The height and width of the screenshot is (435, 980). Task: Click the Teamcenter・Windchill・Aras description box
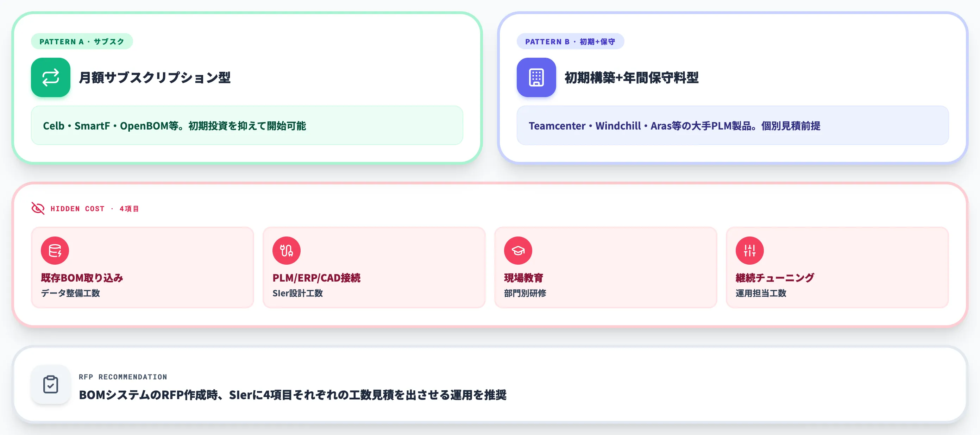[x=732, y=126]
